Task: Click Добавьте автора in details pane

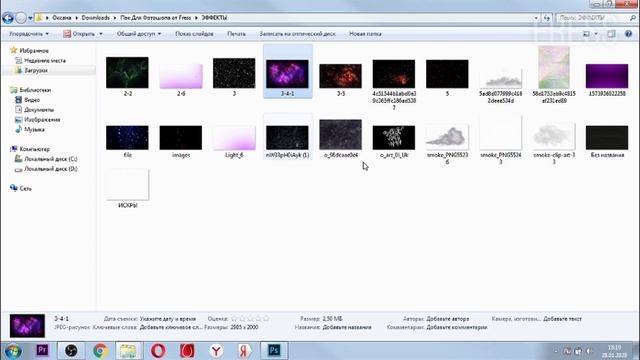Action: pos(448,319)
